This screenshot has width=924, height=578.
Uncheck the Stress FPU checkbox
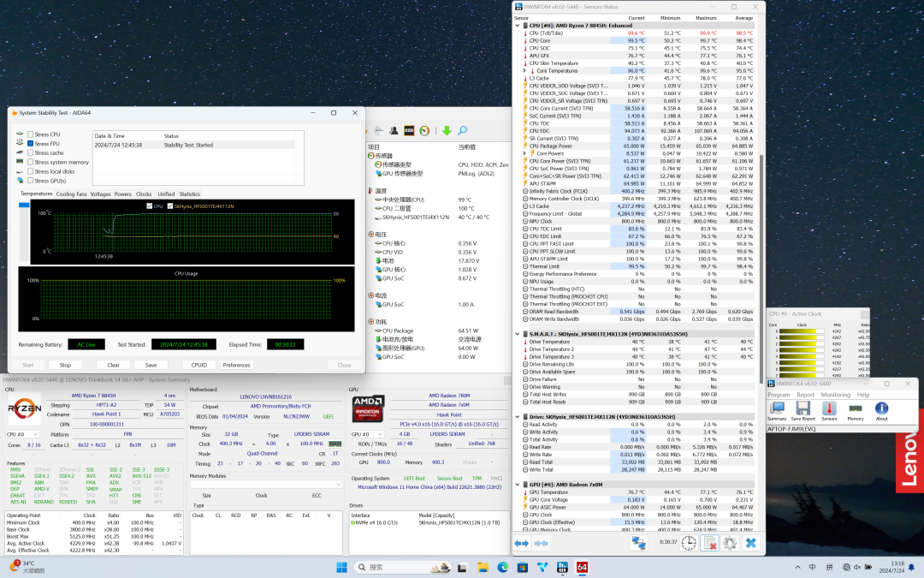(x=31, y=144)
